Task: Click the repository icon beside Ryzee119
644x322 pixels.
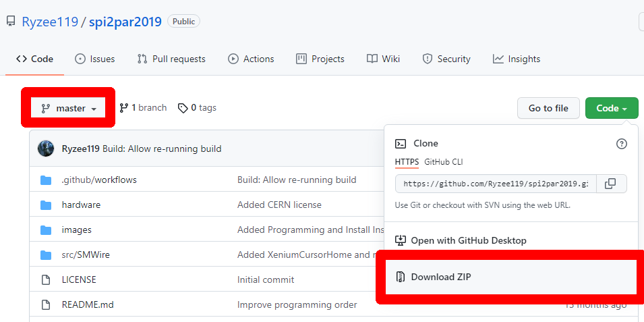Action: click(x=11, y=22)
